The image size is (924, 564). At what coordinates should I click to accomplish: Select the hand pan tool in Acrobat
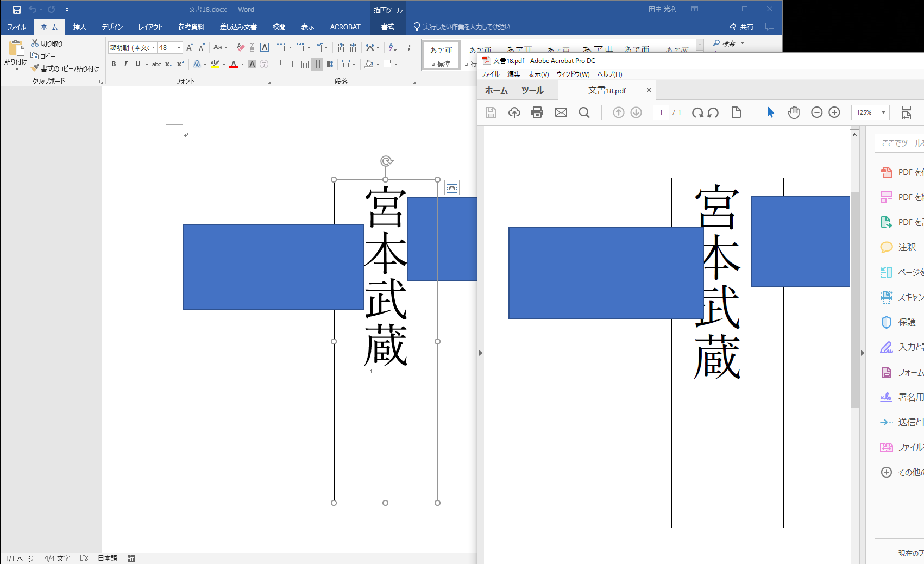click(794, 112)
